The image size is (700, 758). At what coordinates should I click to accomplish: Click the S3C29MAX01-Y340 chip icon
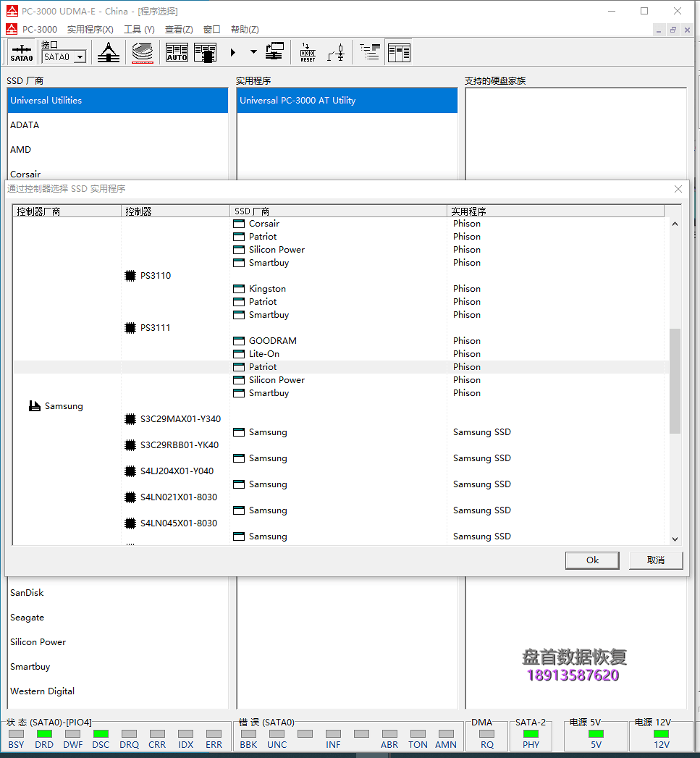(130, 419)
